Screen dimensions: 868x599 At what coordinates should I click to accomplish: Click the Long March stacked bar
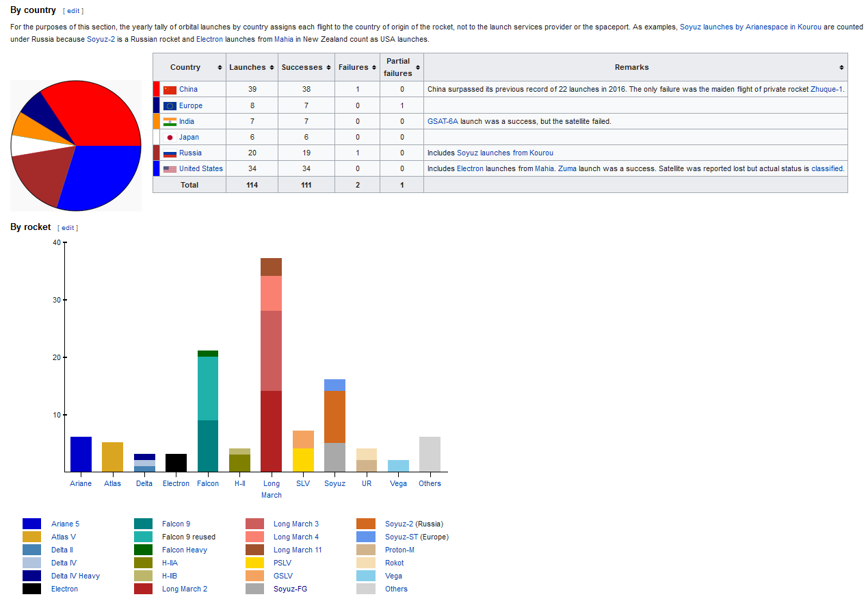tap(271, 364)
